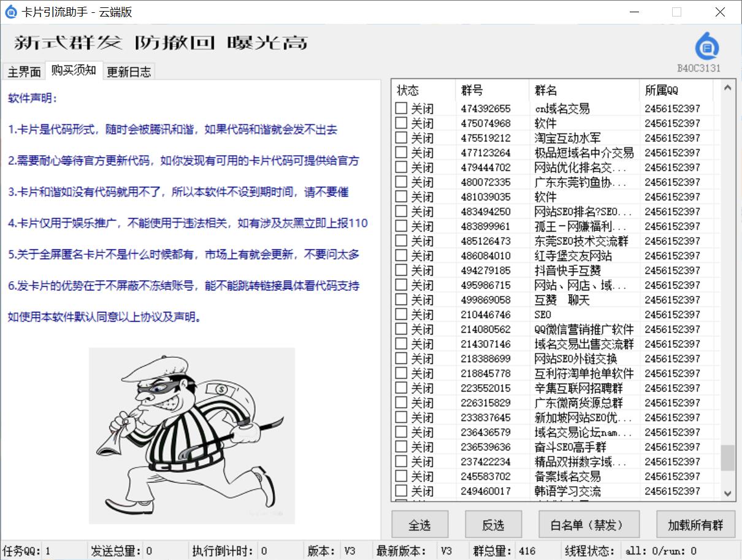This screenshot has height=560, width=742.
Task: Switch to the 主界面 tab
Action: coord(24,72)
